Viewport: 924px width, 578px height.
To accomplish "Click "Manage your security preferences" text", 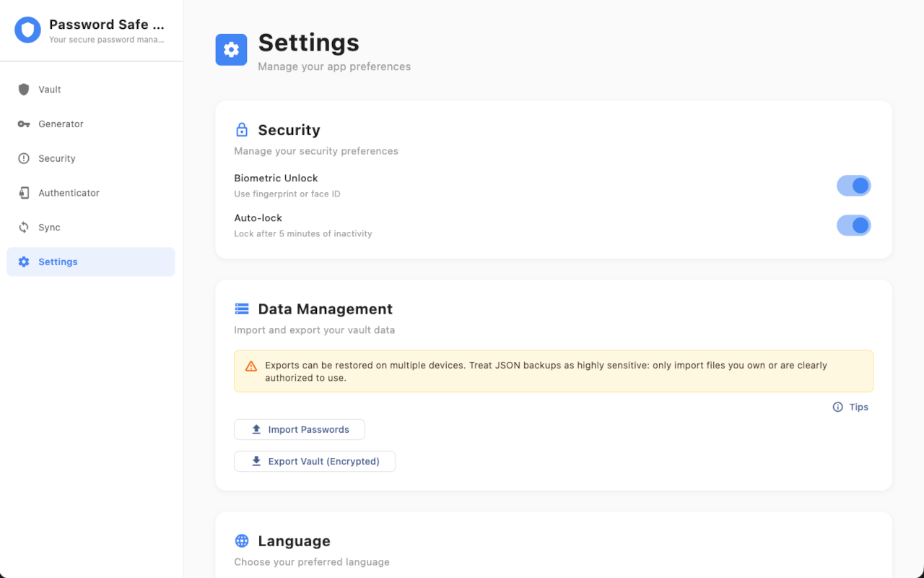I will (316, 151).
